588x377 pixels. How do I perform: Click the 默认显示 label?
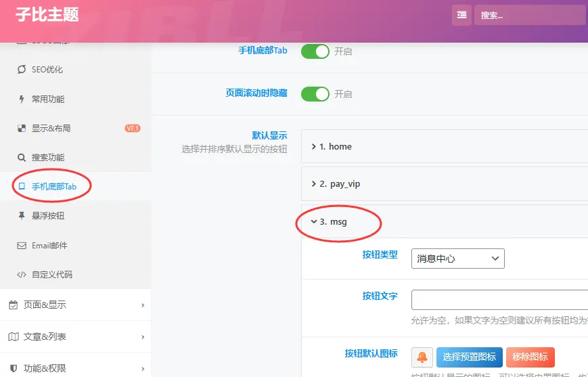tap(269, 135)
